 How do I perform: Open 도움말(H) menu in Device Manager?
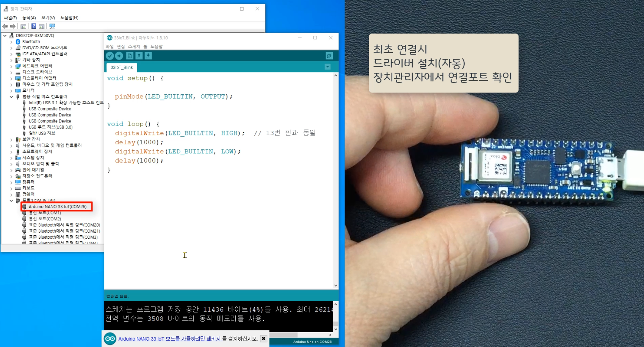(x=69, y=18)
